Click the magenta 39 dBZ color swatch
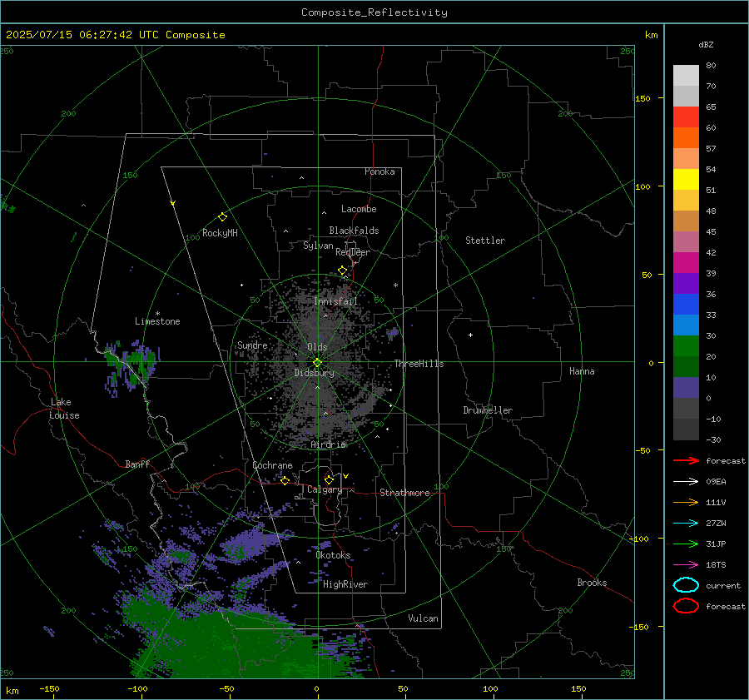This screenshot has width=749, height=700. click(x=686, y=263)
